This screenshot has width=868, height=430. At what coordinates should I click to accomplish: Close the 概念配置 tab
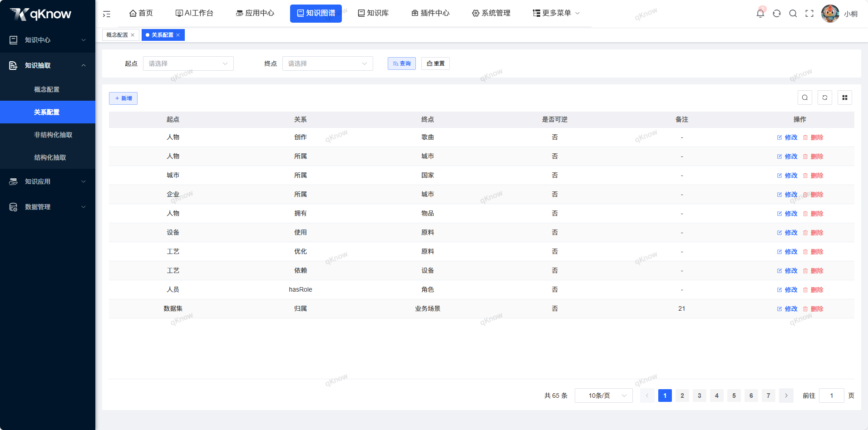point(133,35)
